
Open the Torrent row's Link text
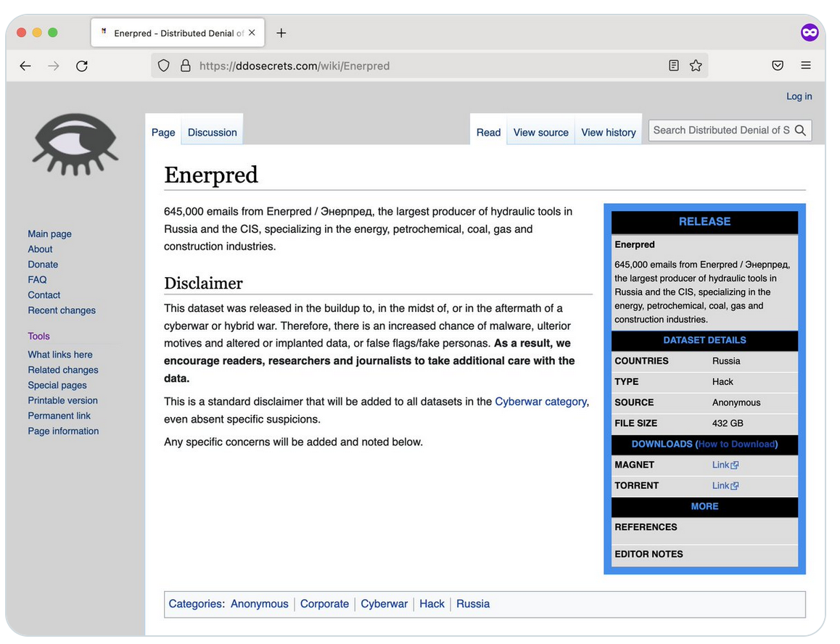(x=720, y=486)
